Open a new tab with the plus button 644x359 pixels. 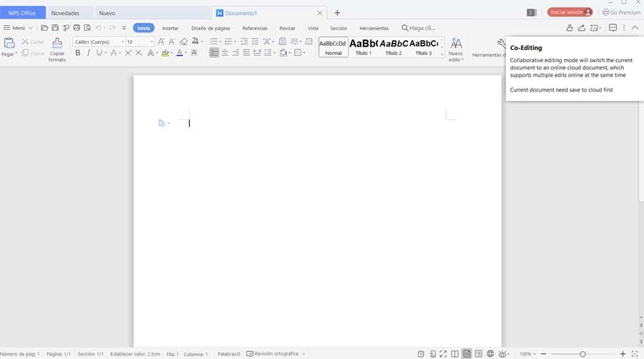click(337, 13)
